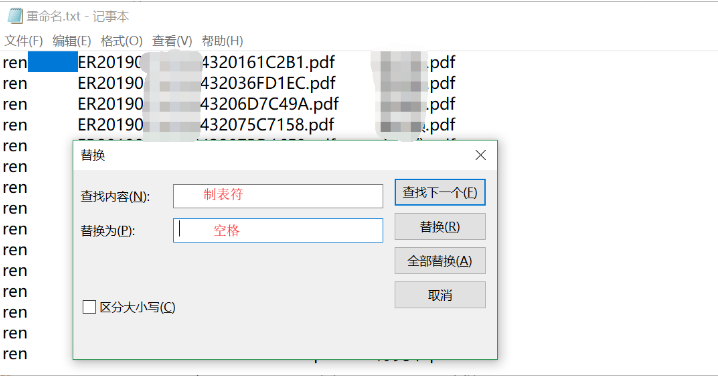Close the 替换 dialog
Viewport: 718px width, 380px height.
click(480, 155)
